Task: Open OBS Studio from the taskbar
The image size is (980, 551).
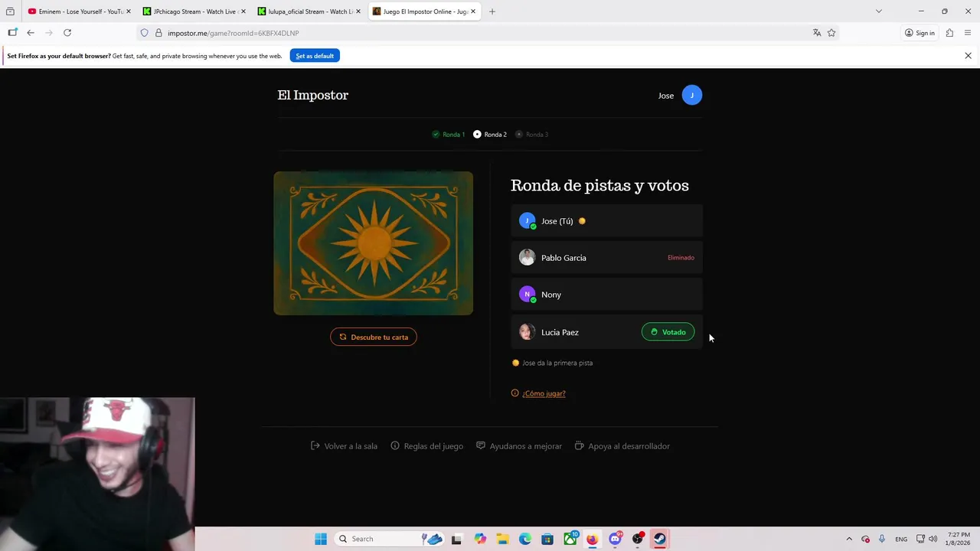Action: pos(637,539)
